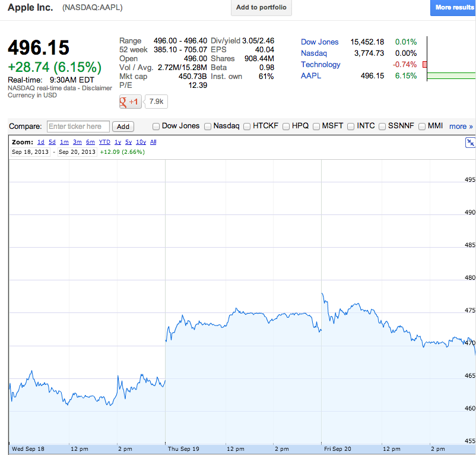Viewport: 476px width, 455px height.
Task: Click the Fri Sep 20 timeline label
Action: (x=338, y=449)
